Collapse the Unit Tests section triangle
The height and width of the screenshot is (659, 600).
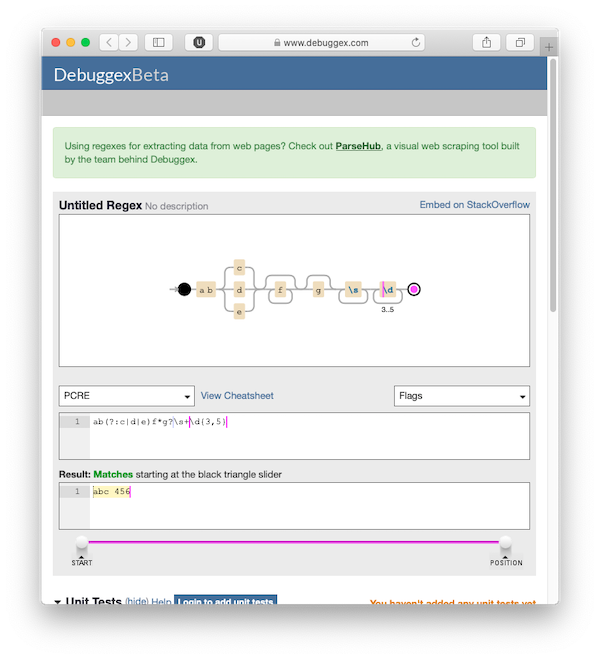[58, 603]
